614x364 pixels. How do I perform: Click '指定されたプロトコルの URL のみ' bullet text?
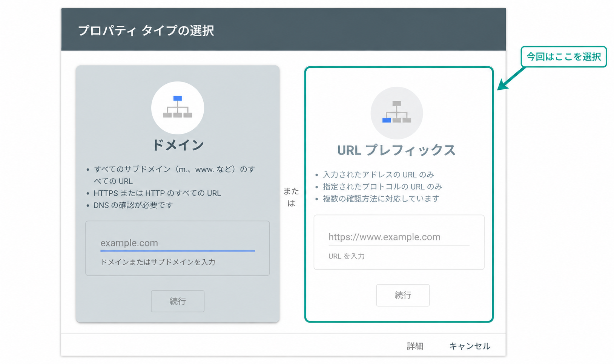(x=382, y=187)
